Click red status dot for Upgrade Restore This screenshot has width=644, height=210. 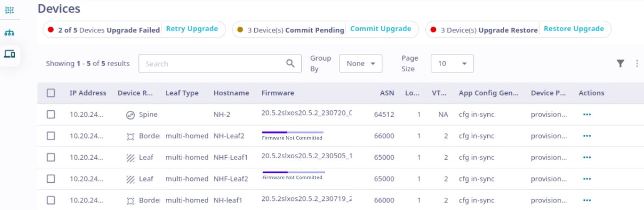coord(433,30)
